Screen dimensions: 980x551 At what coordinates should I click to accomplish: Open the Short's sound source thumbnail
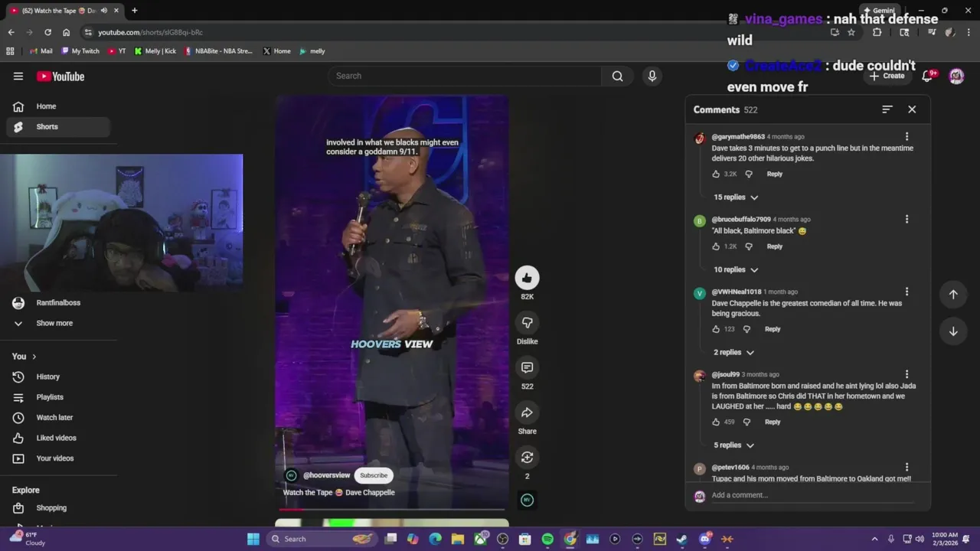tap(527, 500)
